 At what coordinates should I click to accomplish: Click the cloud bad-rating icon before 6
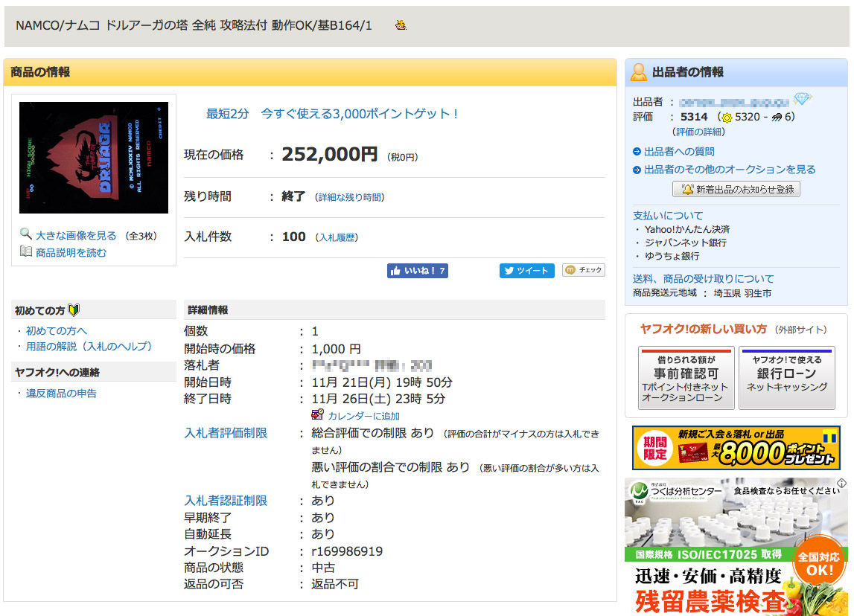tap(777, 117)
